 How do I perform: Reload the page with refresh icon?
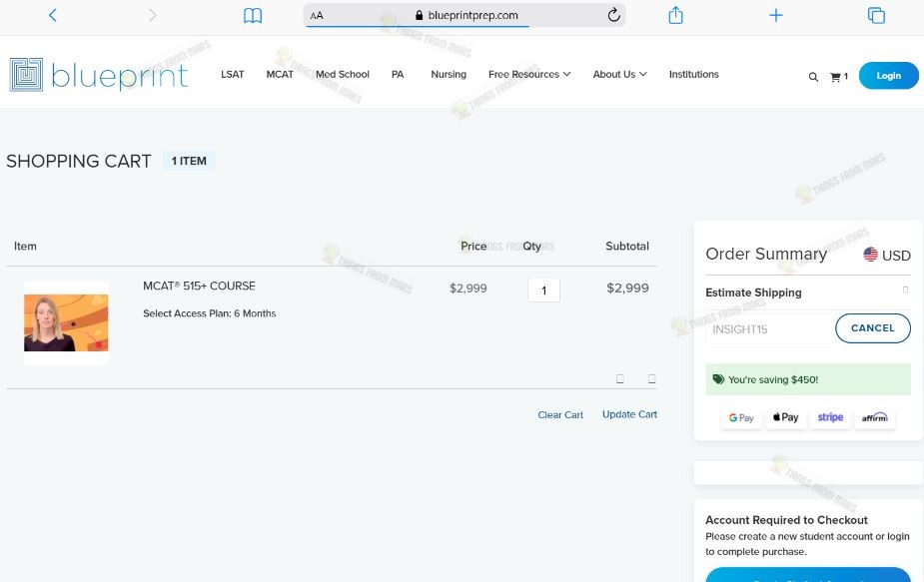point(613,15)
